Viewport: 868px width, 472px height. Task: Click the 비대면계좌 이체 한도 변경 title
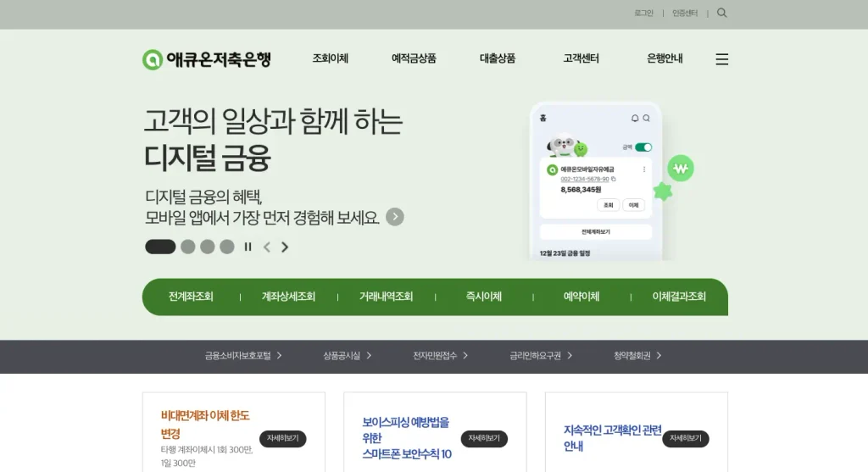coord(205,425)
